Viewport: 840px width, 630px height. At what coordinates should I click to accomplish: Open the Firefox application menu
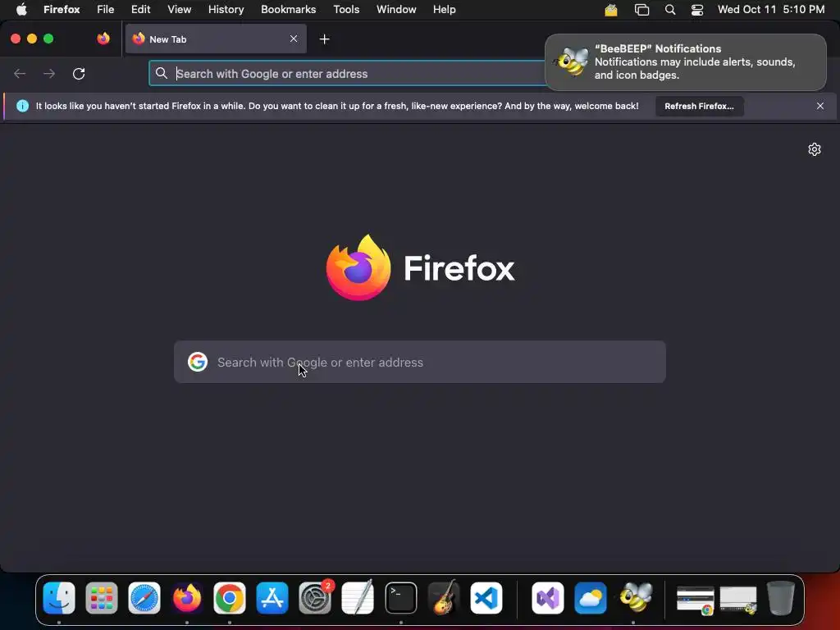(x=62, y=9)
